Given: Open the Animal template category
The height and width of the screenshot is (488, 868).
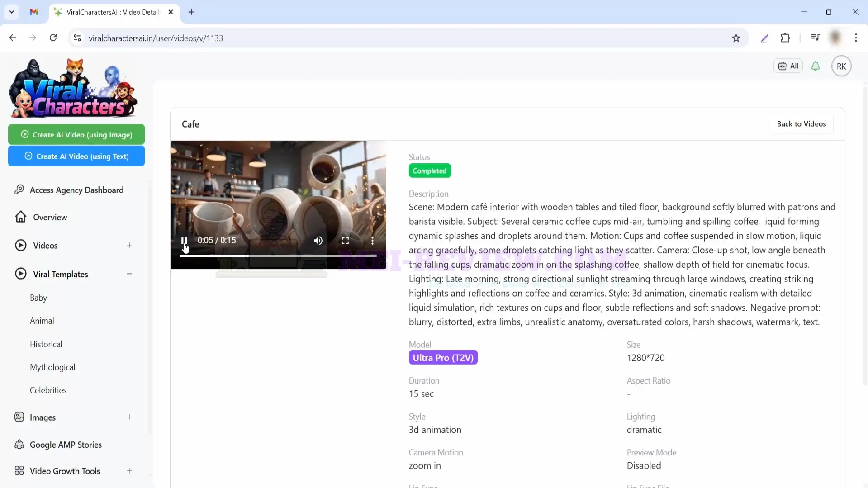Looking at the screenshot, I should pos(42,321).
